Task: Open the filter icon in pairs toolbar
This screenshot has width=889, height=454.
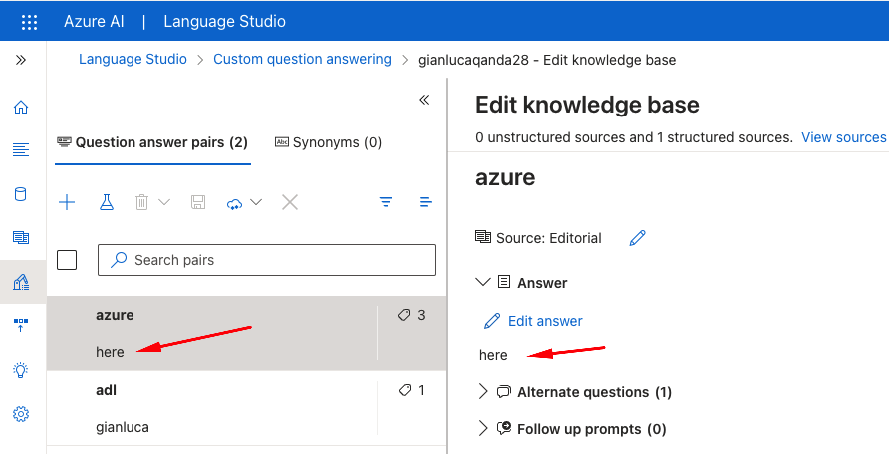Action: point(386,202)
